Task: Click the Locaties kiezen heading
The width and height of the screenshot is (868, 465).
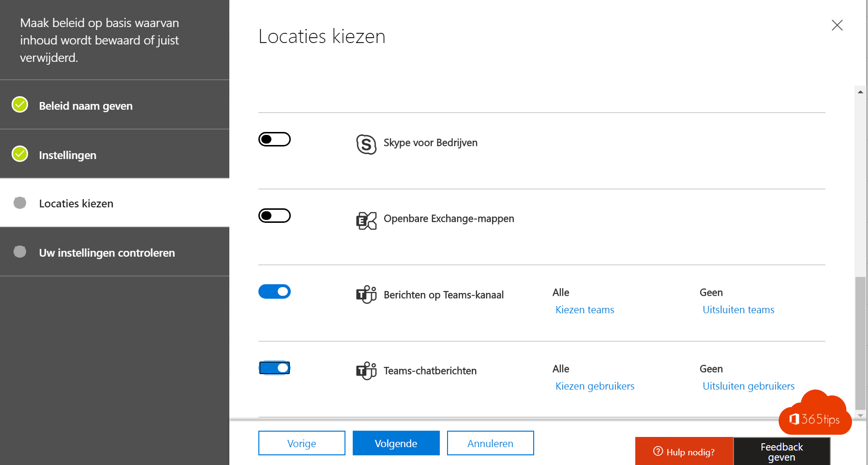Action: click(x=322, y=36)
